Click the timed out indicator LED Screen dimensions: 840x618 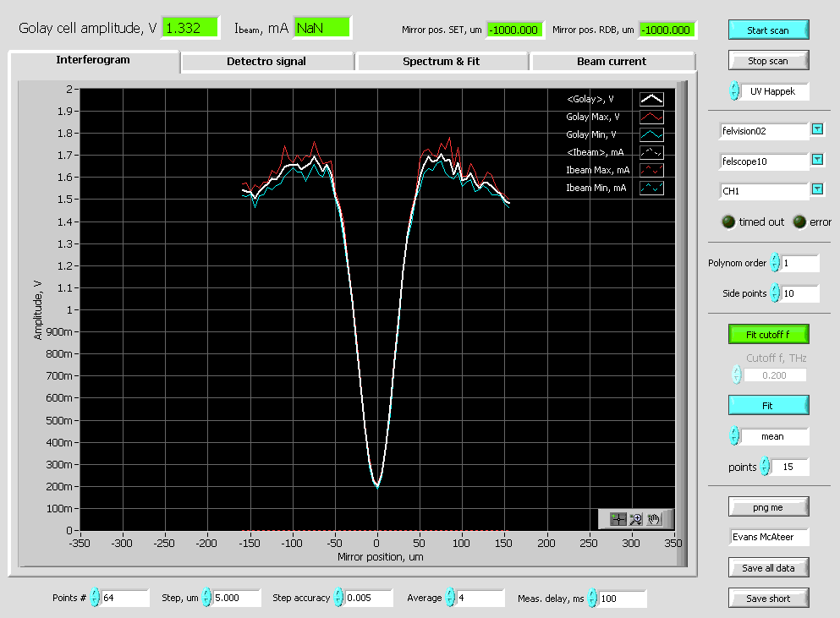(x=728, y=221)
